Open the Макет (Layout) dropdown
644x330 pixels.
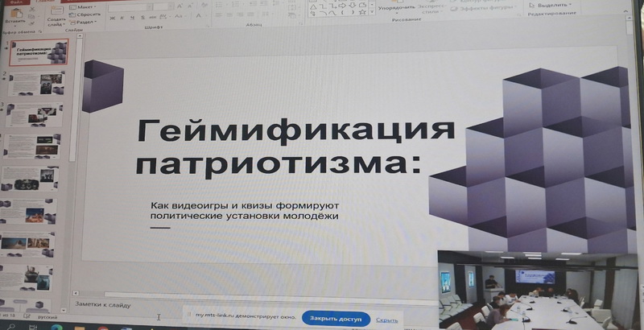(80, 6)
